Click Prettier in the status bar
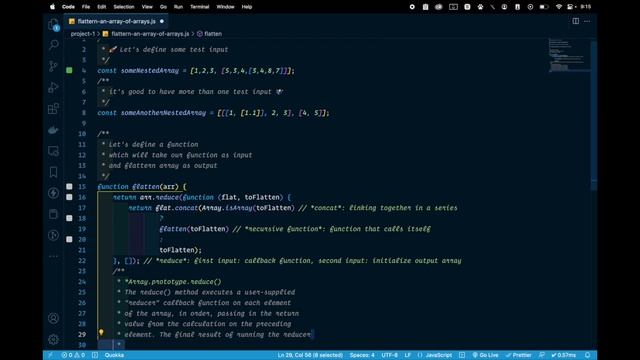The image size is (640, 360). (x=518, y=355)
